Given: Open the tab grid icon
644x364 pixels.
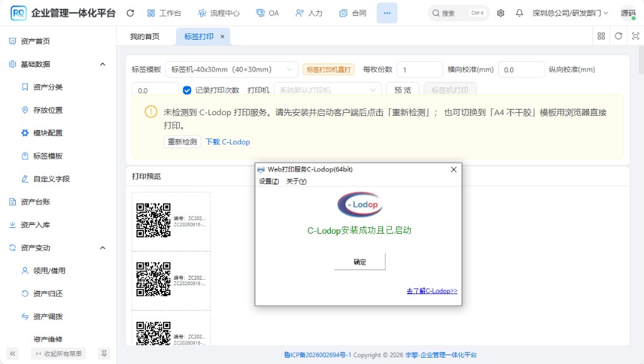Looking at the screenshot, I should point(601,36).
